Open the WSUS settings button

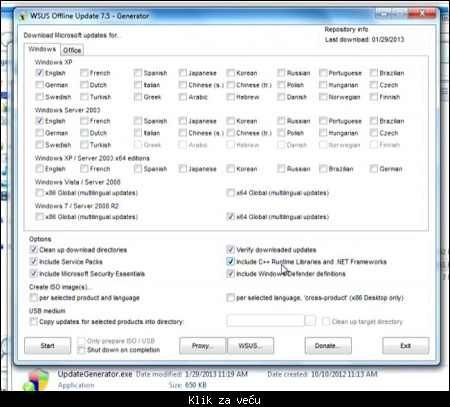tap(251, 346)
